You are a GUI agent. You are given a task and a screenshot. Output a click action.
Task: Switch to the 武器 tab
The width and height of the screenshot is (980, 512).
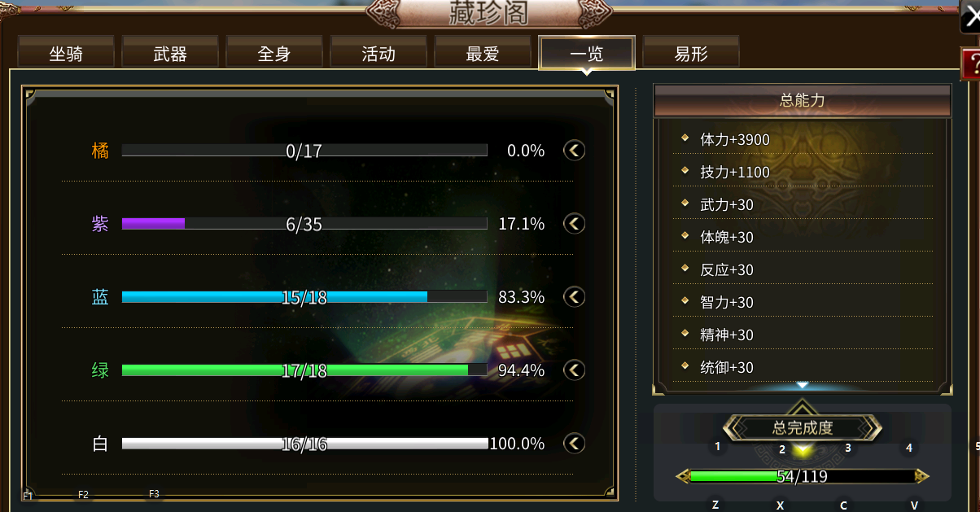pyautogui.click(x=170, y=53)
